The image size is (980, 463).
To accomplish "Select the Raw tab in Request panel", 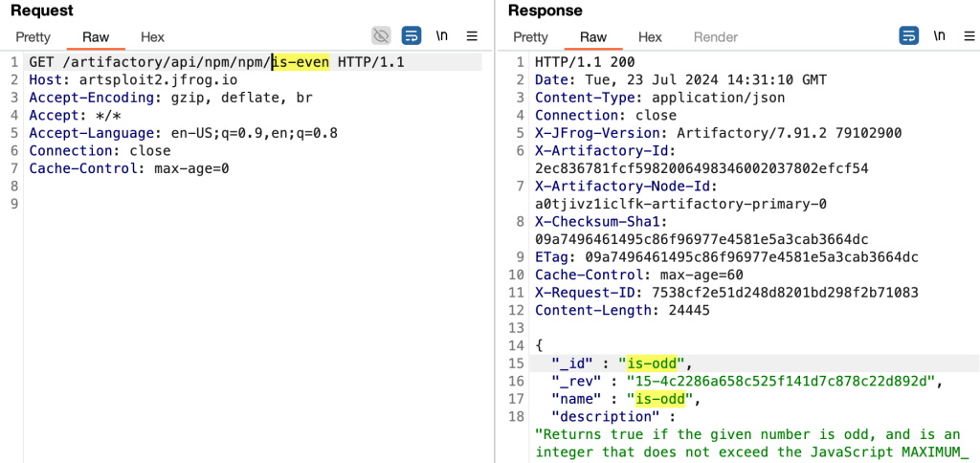I will click(96, 37).
